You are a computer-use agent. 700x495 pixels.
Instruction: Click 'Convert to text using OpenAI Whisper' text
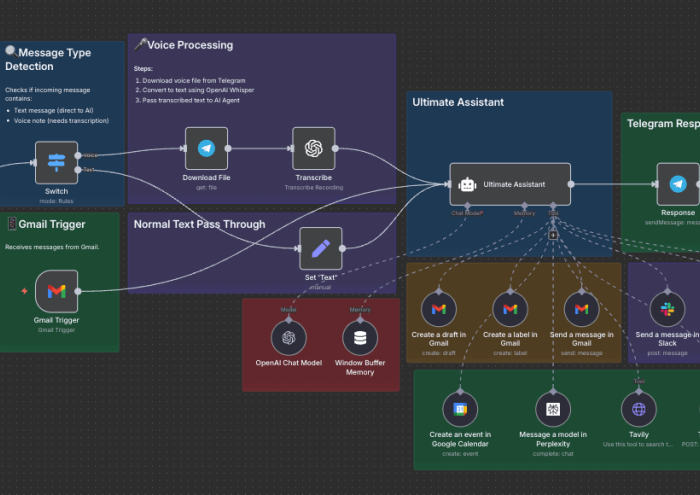[198, 90]
